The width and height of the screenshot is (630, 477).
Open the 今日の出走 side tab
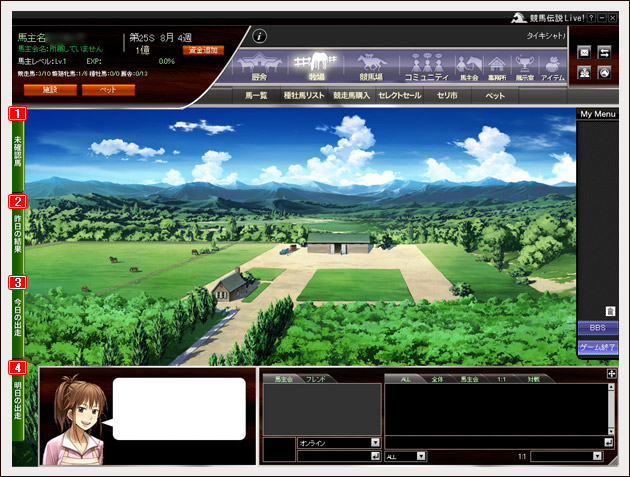[18, 317]
